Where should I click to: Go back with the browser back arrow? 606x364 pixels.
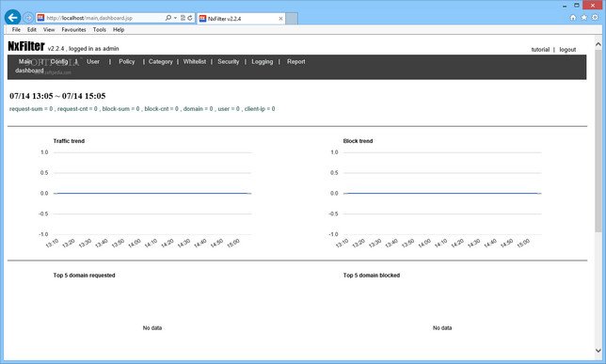(x=13, y=17)
